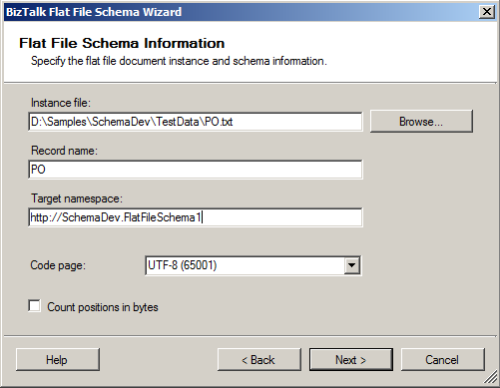Click into the Instance file path field
The image size is (500, 388).
[x=195, y=122]
